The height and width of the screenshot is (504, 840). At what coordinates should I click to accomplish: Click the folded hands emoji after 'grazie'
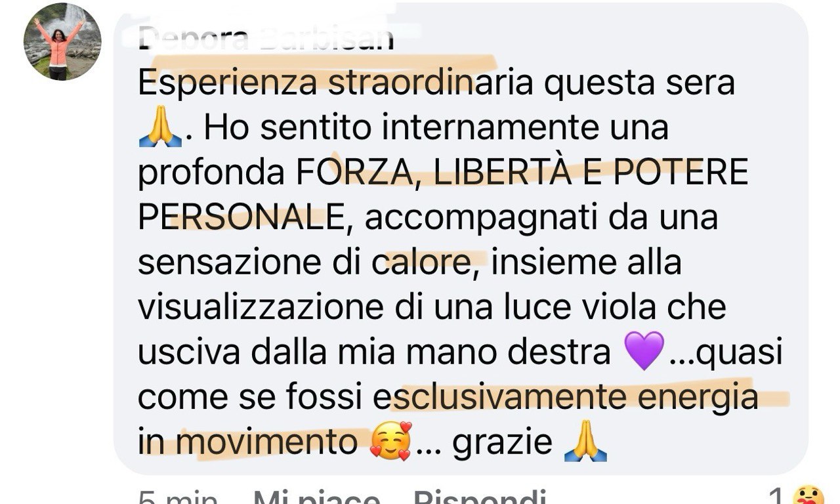585,442
